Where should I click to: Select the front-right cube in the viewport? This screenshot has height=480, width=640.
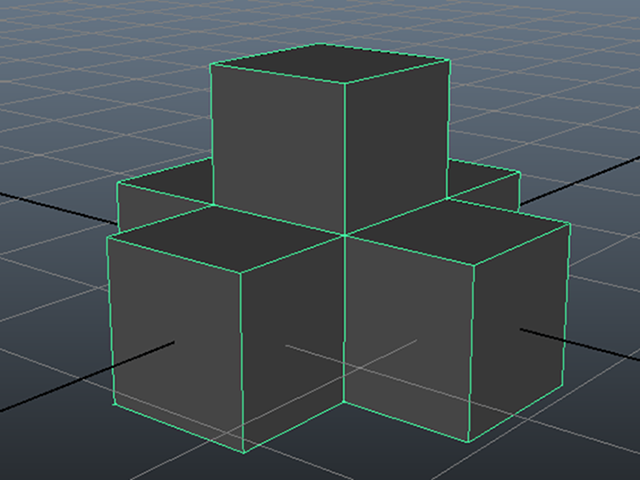pyautogui.click(x=456, y=320)
